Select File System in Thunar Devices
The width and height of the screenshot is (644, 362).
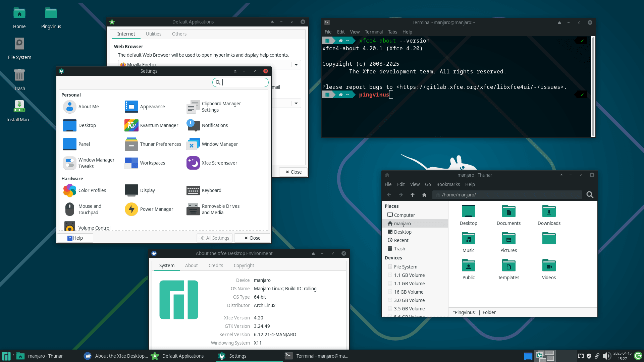pos(415,267)
